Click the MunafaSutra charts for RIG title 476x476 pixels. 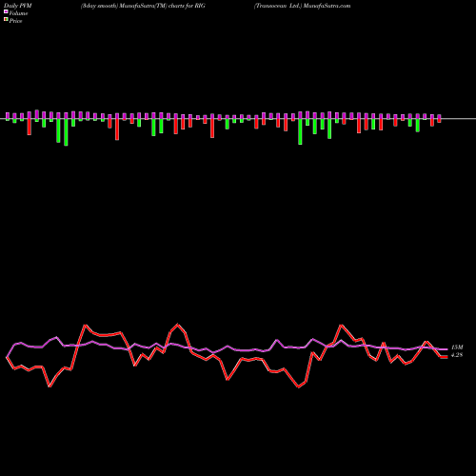(x=143, y=6)
